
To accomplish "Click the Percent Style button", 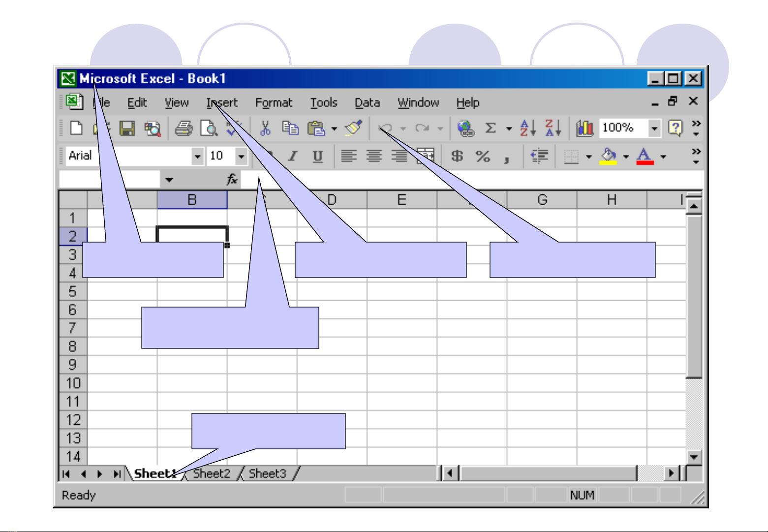I will pos(483,156).
